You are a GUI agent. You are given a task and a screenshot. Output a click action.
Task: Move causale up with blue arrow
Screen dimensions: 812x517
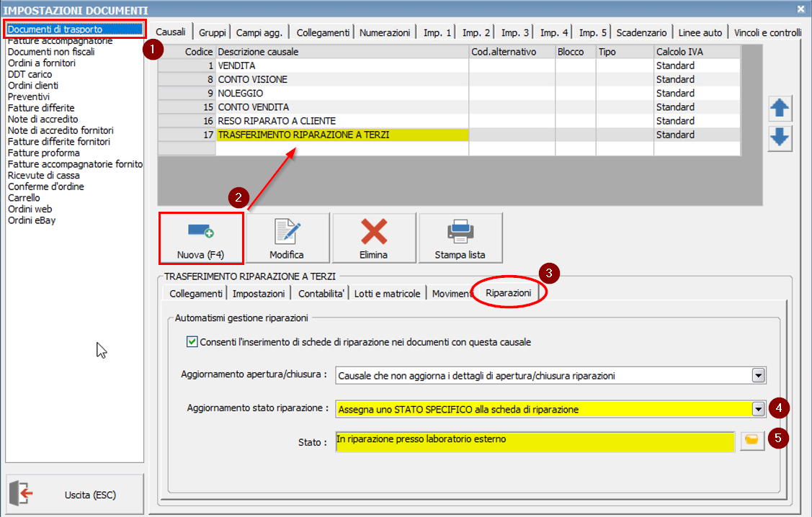780,109
